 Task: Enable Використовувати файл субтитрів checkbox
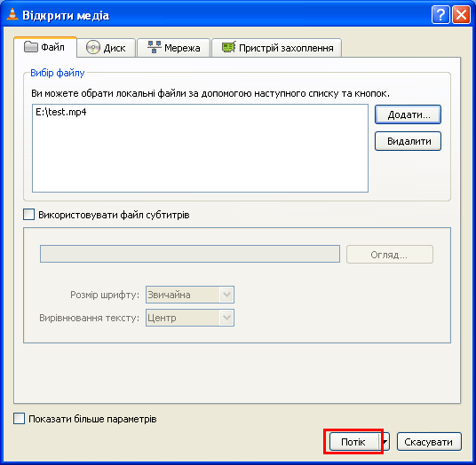tap(28, 215)
